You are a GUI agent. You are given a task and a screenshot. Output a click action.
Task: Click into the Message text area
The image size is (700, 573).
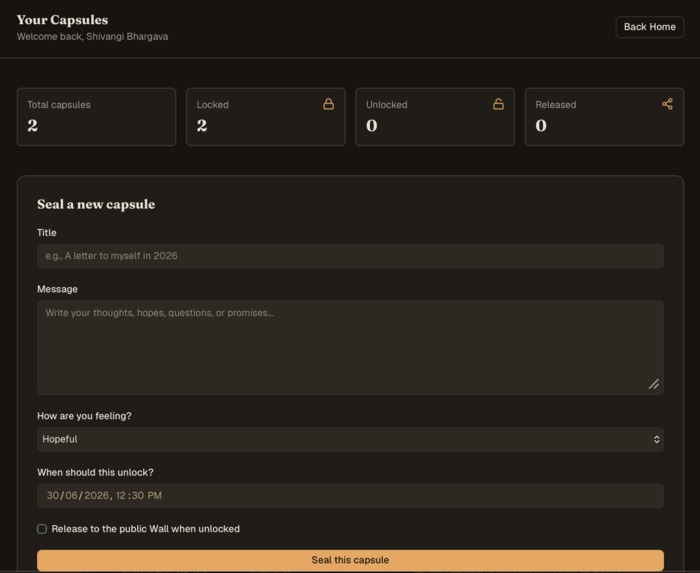350,348
